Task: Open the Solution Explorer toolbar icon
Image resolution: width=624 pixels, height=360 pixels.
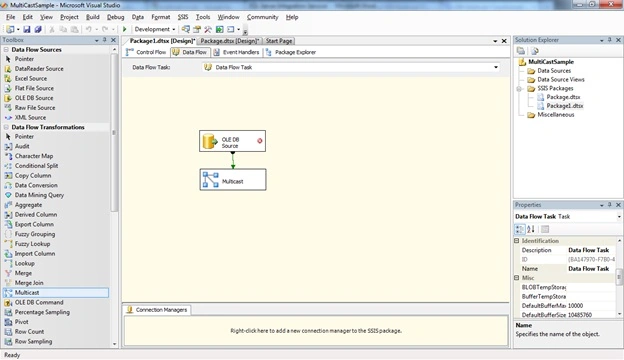Action: click(185, 29)
